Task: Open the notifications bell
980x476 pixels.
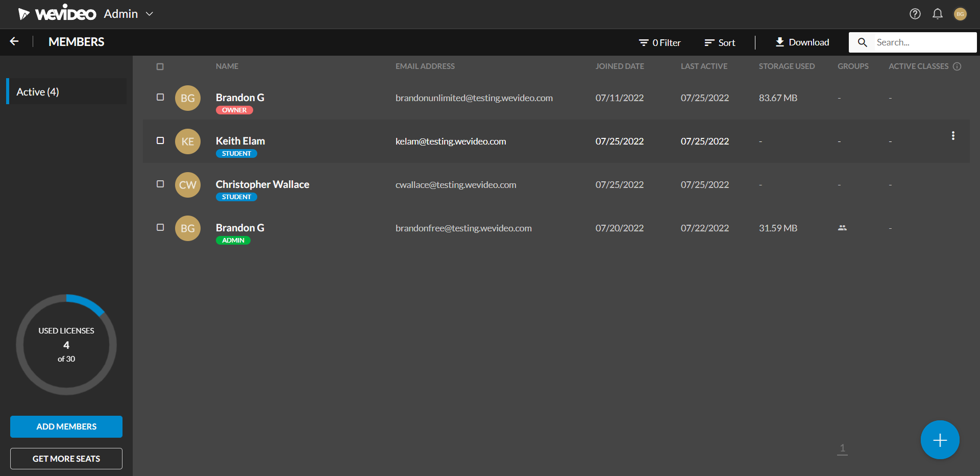Action: click(x=938, y=14)
